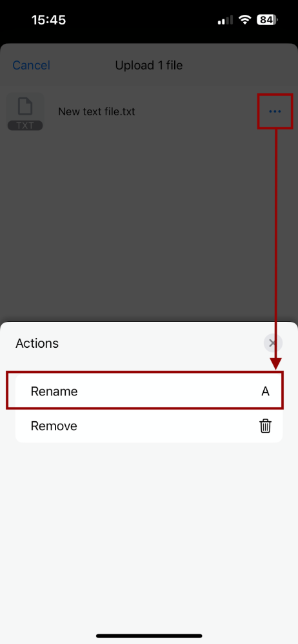Tap the file name New text file.txt

click(x=96, y=111)
